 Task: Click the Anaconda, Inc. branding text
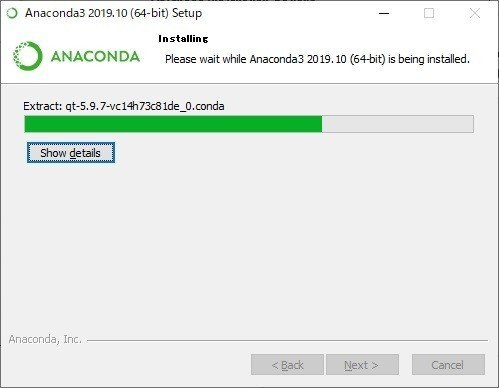coord(45,339)
